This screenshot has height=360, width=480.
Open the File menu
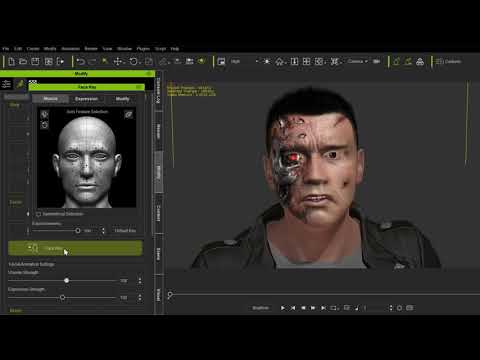click(x=6, y=49)
